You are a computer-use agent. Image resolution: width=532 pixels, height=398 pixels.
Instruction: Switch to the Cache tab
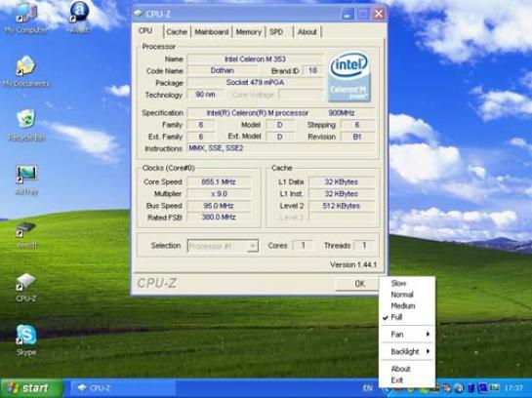[x=177, y=32]
